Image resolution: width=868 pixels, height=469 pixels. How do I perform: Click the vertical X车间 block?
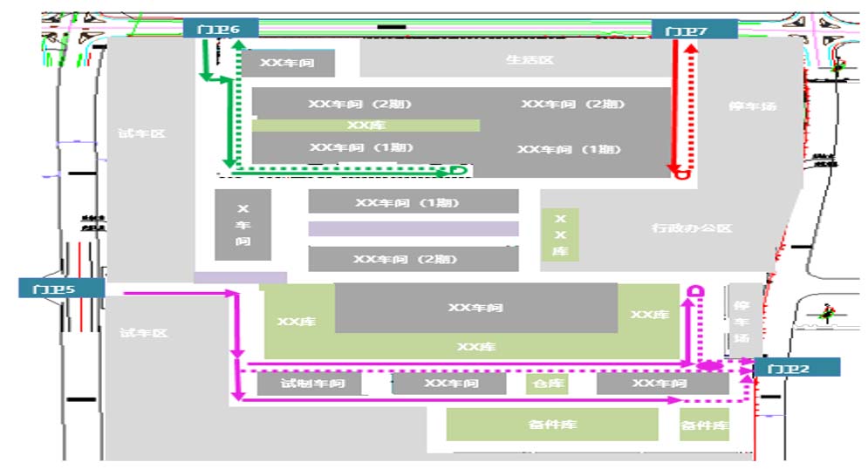243,225
